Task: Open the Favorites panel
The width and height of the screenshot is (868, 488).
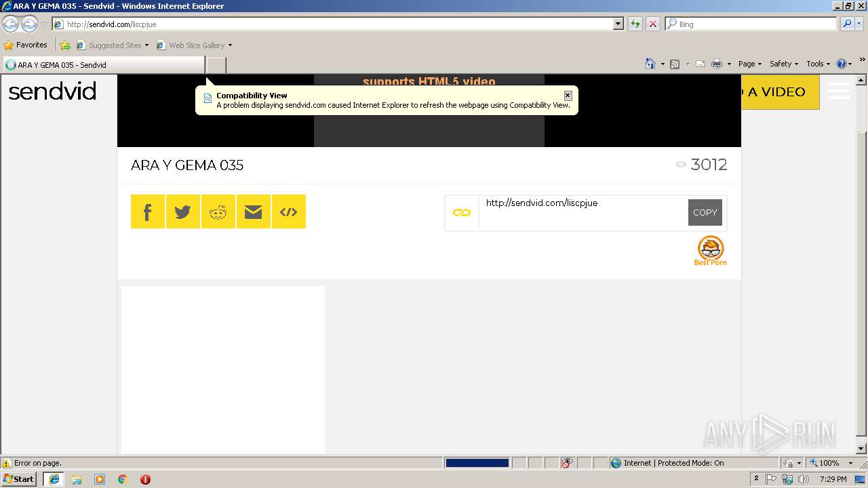Action: coord(26,45)
